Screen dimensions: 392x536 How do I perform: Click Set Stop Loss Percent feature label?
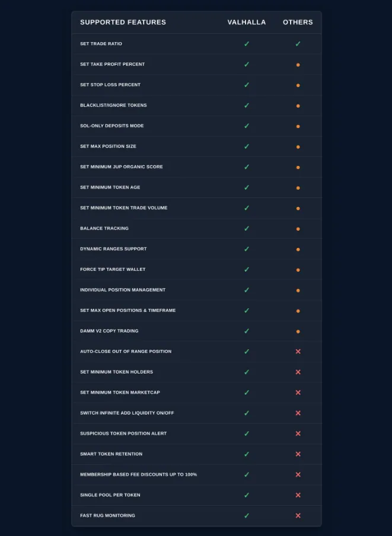110,85
